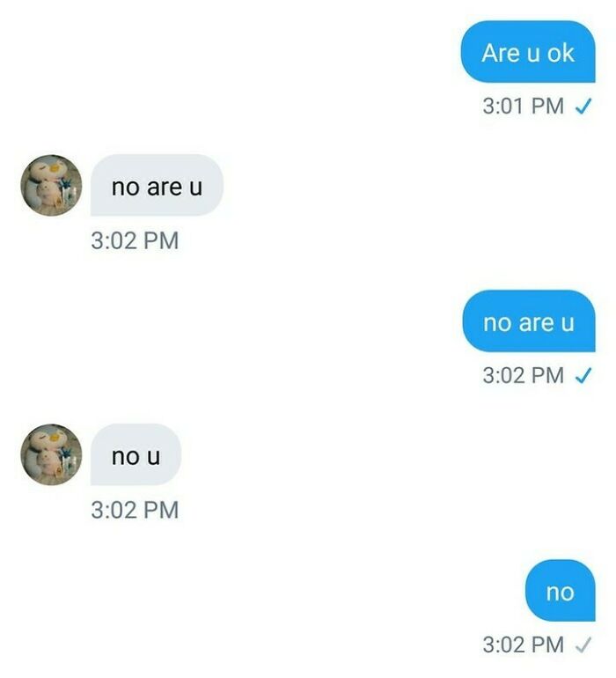
Task: Click the word "are" in the gray received bubble
Action: click(x=165, y=188)
